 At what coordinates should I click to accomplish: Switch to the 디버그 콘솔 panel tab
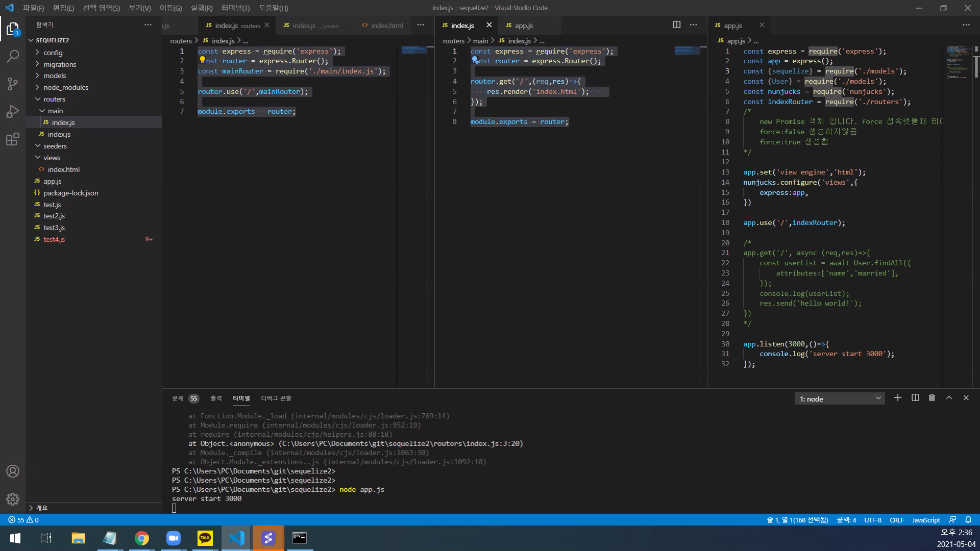click(276, 398)
